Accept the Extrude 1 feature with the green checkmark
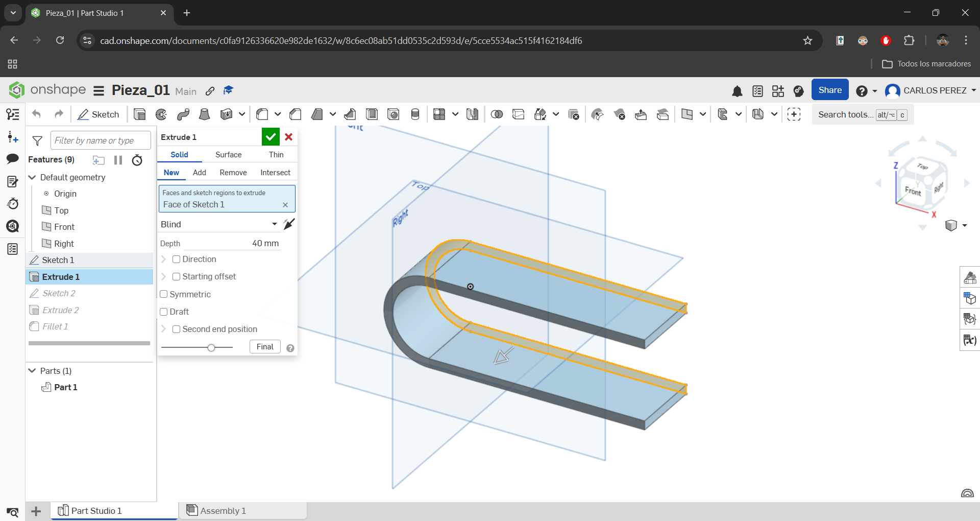This screenshot has width=980, height=521. (271, 137)
